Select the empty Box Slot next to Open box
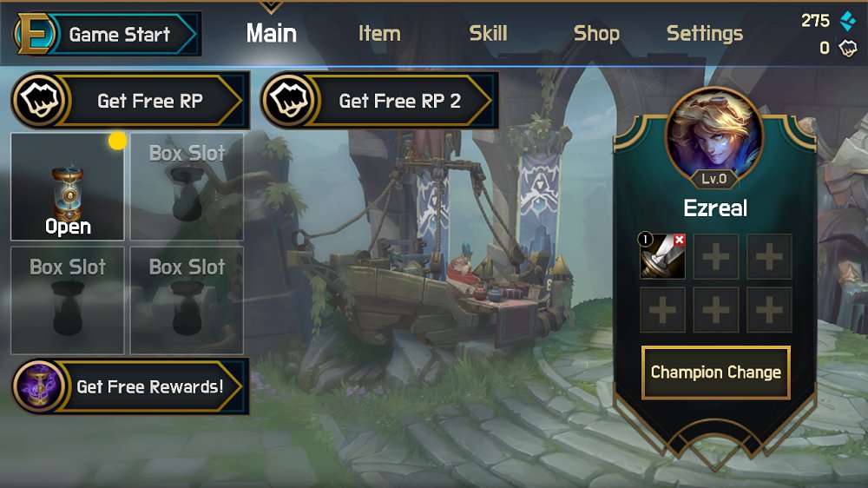The width and height of the screenshot is (868, 488). [x=187, y=187]
